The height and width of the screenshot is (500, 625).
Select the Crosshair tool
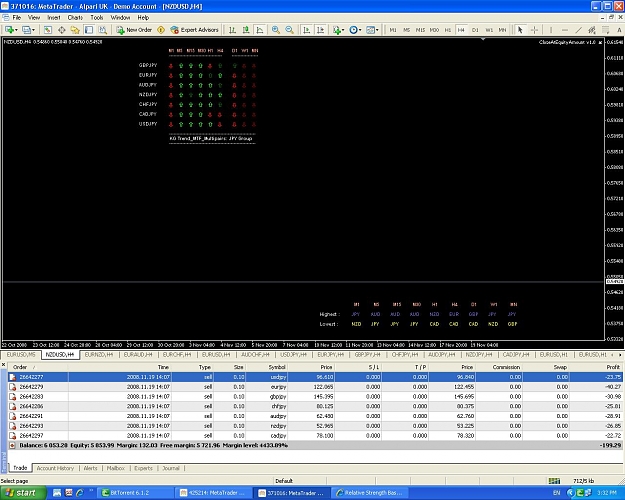(x=534, y=30)
